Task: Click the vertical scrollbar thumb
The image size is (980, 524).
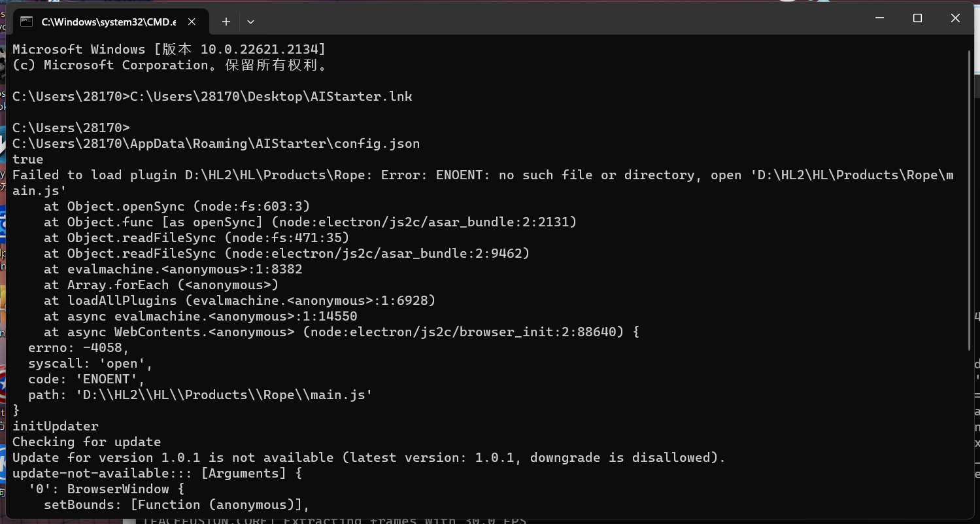Action: tap(970, 200)
